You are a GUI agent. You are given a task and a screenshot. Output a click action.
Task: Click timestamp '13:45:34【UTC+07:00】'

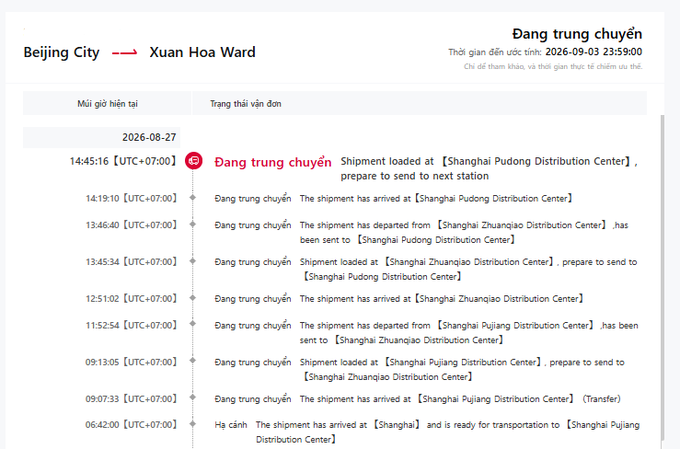tap(132, 262)
